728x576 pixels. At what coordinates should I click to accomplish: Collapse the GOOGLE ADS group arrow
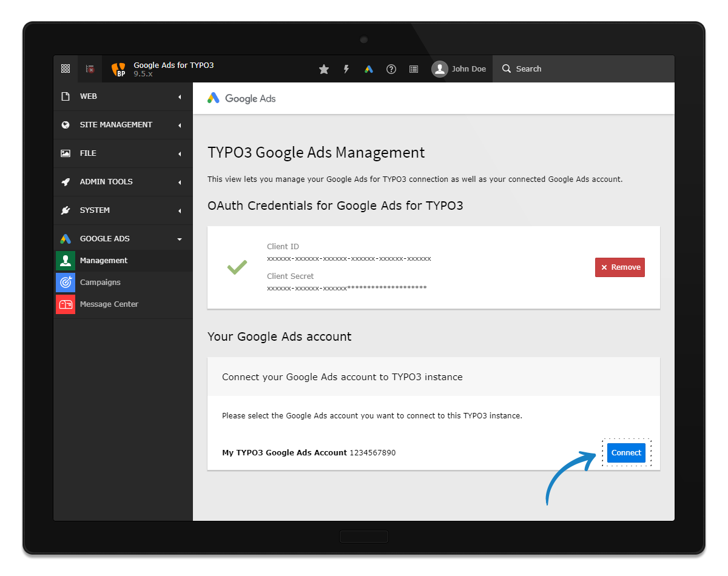point(180,239)
